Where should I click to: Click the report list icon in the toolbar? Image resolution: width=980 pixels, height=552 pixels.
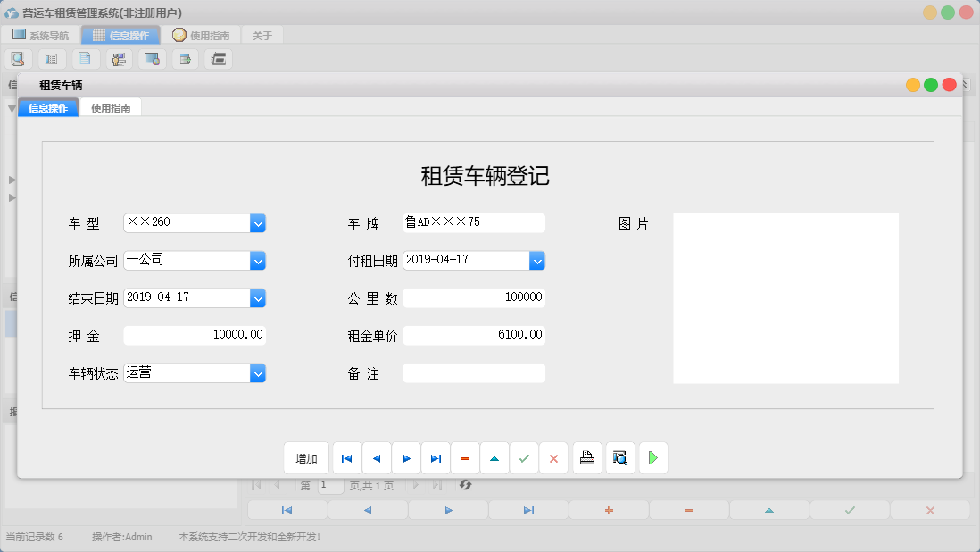pos(51,58)
